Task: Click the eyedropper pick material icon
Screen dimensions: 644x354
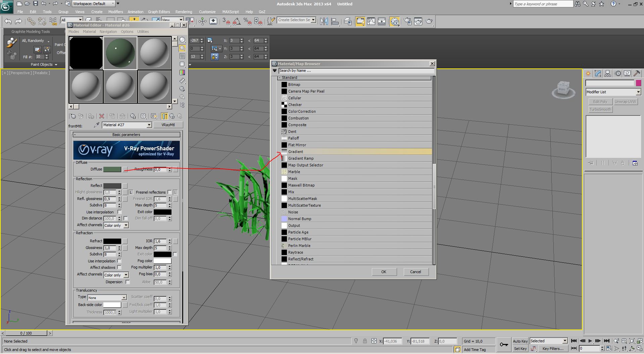Action: (x=97, y=125)
